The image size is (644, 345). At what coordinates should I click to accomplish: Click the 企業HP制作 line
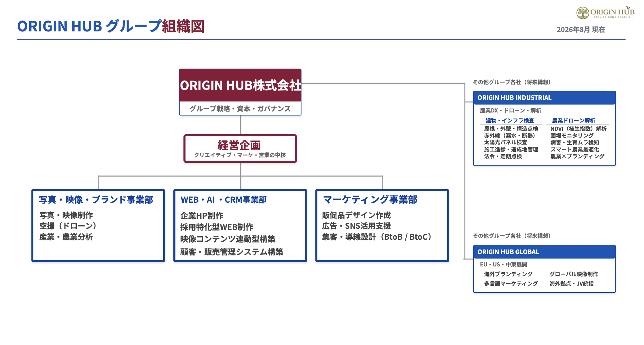pos(202,216)
